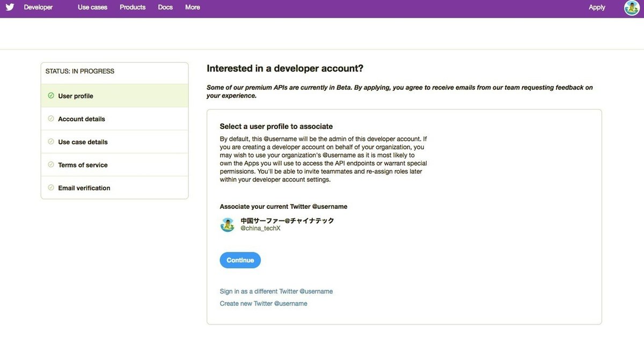
Task: Click the check icon beside Use case details
Action: tap(51, 142)
